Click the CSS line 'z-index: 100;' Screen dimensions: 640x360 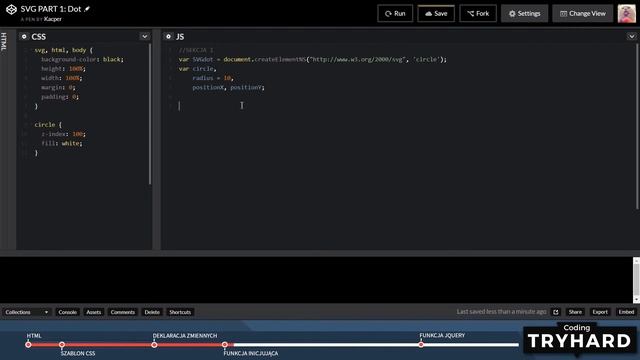[x=63, y=134]
